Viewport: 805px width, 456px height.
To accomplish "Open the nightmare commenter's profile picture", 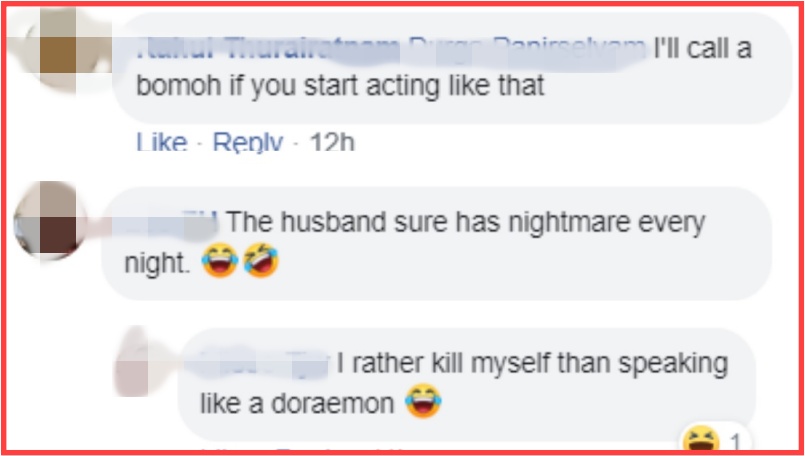I will pyautogui.click(x=50, y=220).
